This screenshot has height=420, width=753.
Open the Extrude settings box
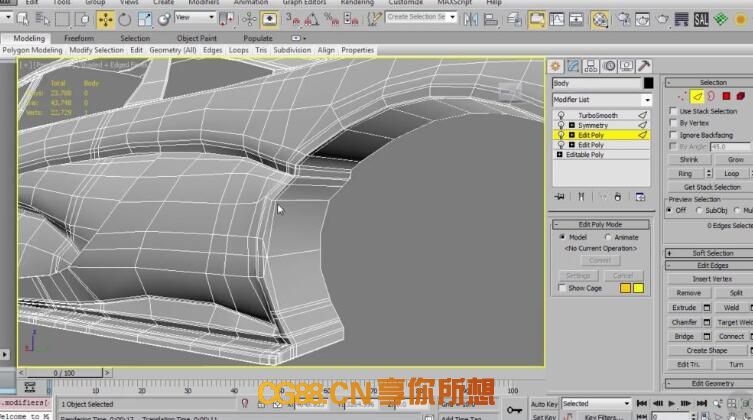[x=706, y=308]
